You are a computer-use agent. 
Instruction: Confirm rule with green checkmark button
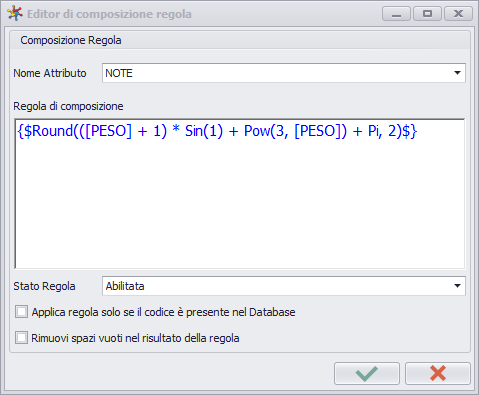tap(367, 374)
